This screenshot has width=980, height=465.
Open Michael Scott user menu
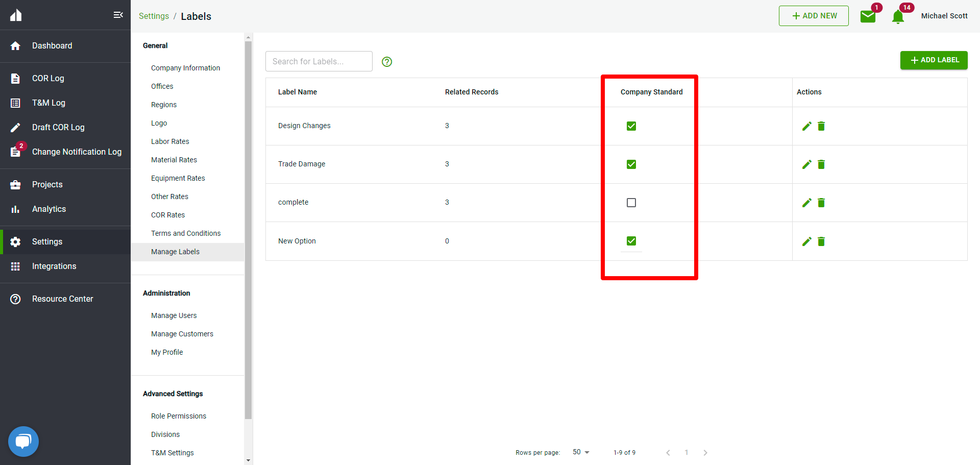point(944,16)
